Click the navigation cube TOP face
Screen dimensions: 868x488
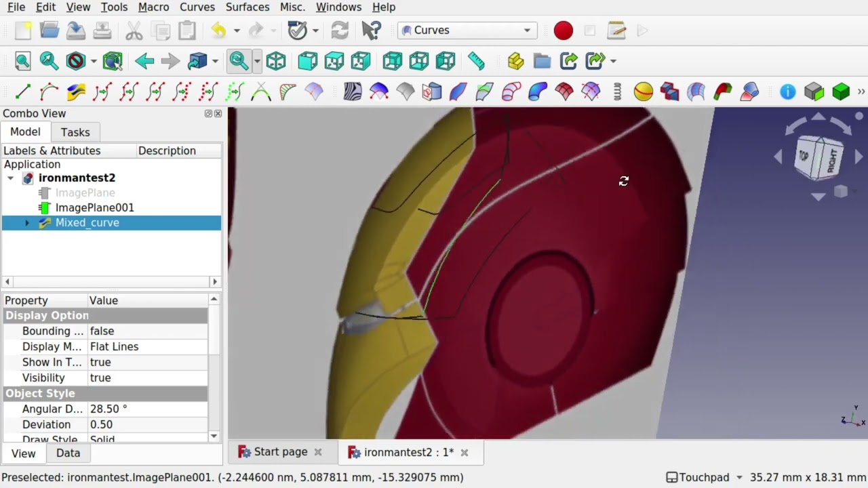804,155
